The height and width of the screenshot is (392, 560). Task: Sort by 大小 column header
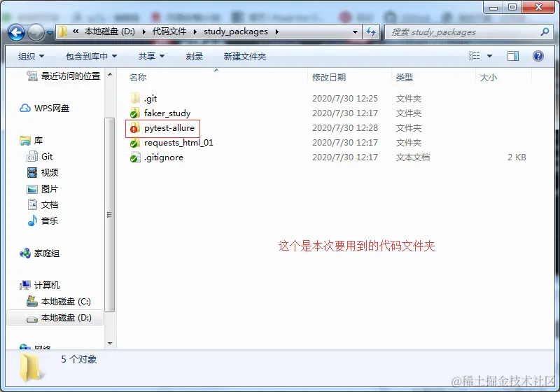[488, 77]
